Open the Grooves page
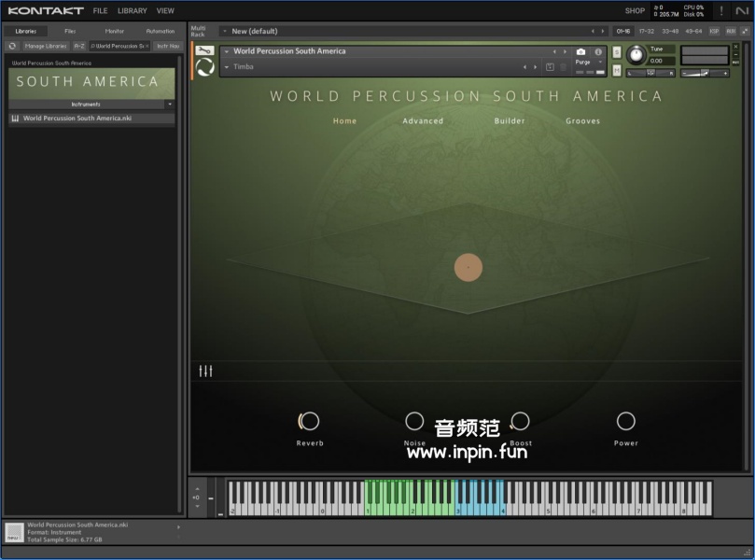This screenshot has height=560, width=755. pos(582,121)
